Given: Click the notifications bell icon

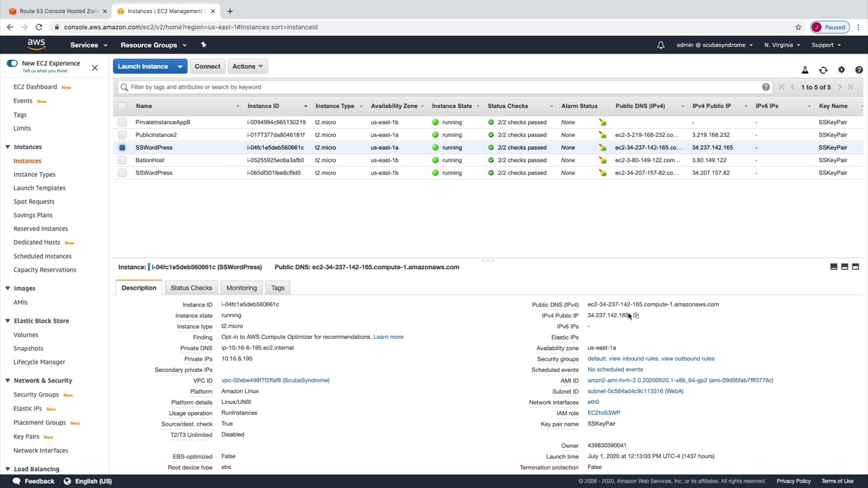Looking at the screenshot, I should (x=660, y=45).
